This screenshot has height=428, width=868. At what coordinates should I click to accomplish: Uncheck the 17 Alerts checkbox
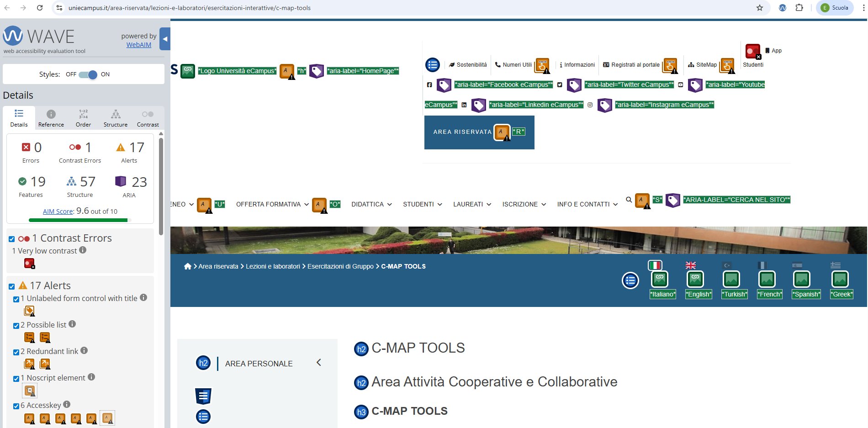(12, 286)
